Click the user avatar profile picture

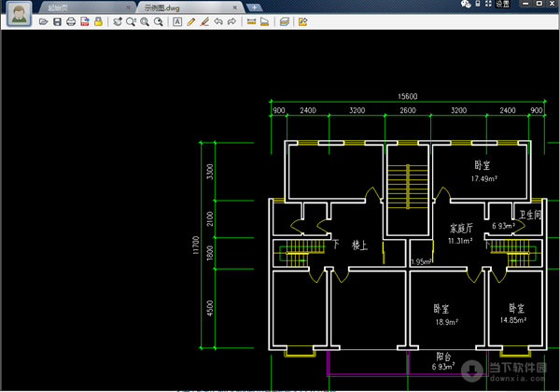(x=19, y=16)
